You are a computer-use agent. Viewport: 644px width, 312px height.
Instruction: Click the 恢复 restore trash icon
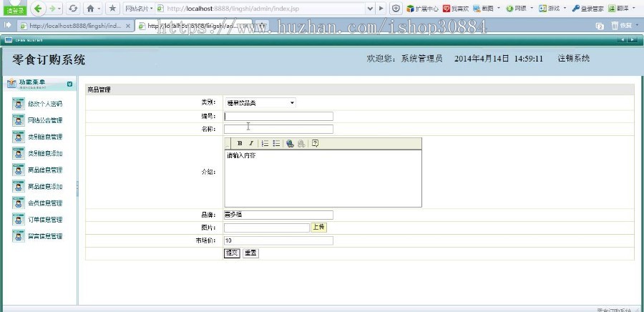(x=622, y=26)
